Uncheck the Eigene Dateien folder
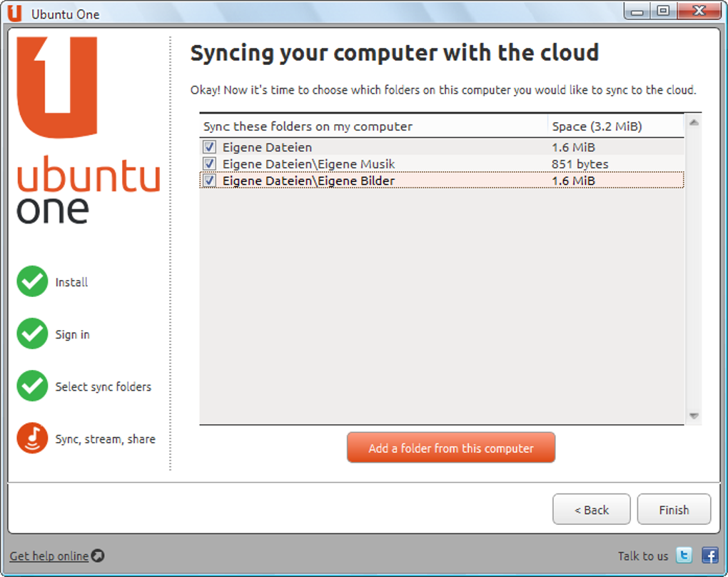The image size is (728, 577). tap(209, 146)
